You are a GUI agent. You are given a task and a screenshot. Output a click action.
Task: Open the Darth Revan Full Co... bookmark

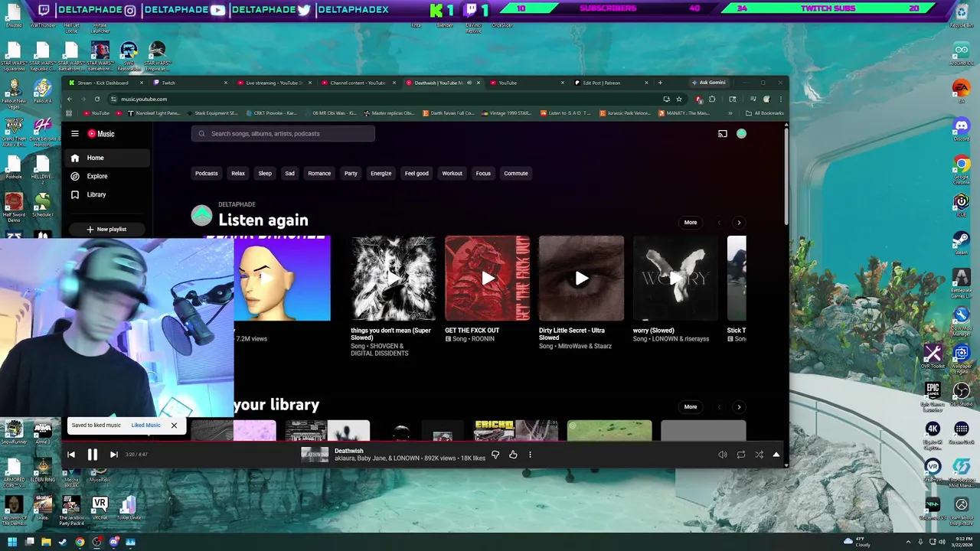(449, 113)
